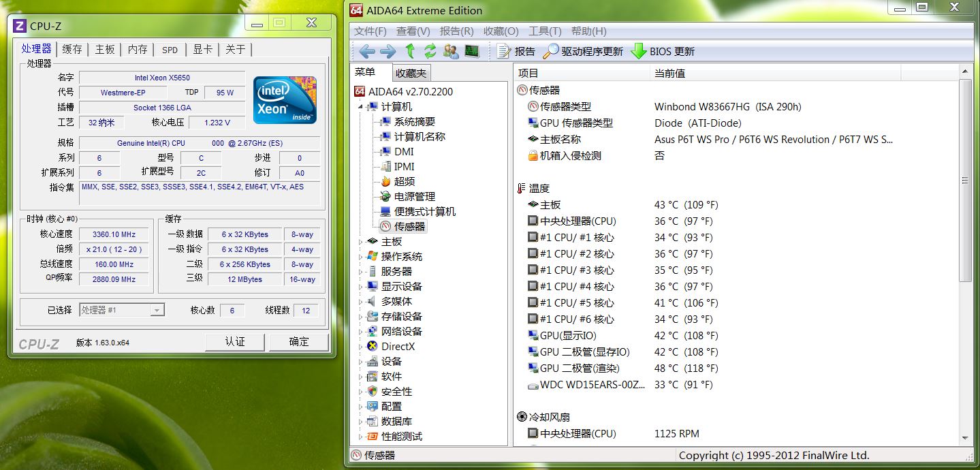This screenshot has height=470, width=980.
Task: Click the sensor list vertical scrollbar
Action: click(x=966, y=181)
